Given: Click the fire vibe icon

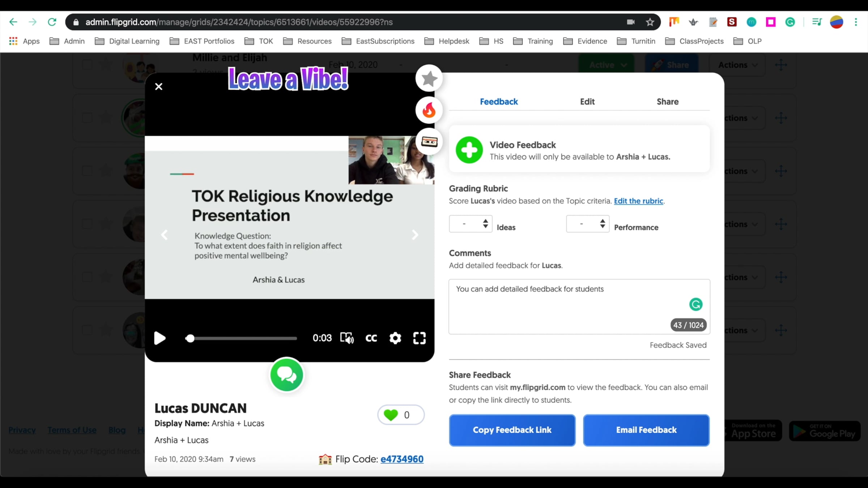Looking at the screenshot, I should pyautogui.click(x=429, y=110).
